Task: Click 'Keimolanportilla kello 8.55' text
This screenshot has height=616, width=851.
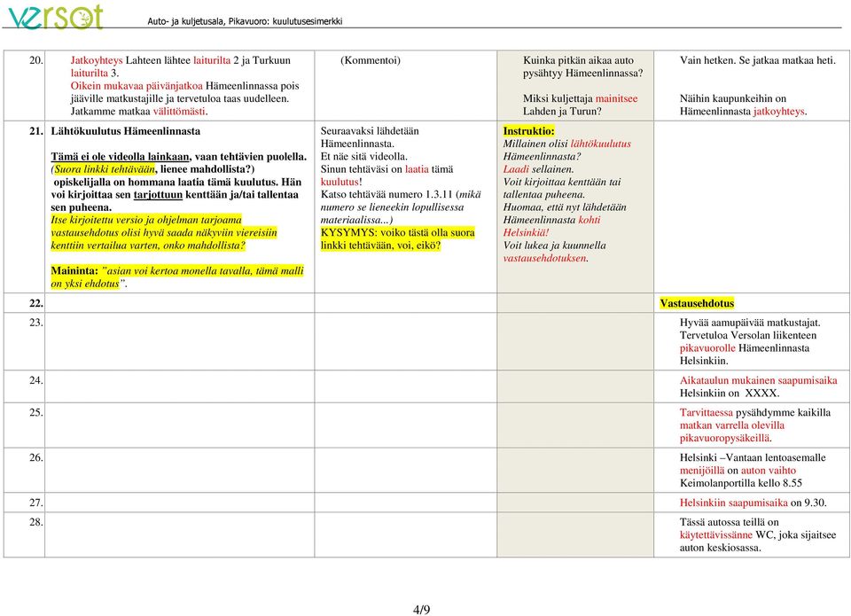Action: [741, 482]
